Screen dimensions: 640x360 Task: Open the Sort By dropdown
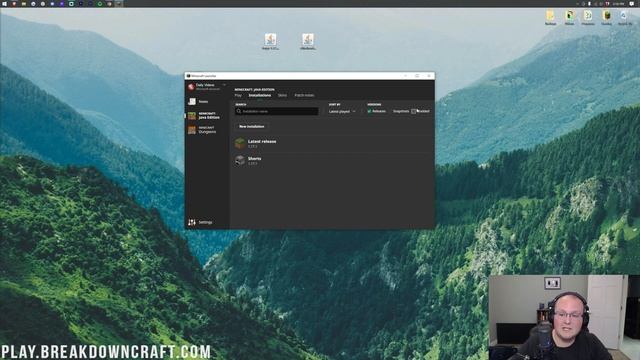[x=342, y=111]
